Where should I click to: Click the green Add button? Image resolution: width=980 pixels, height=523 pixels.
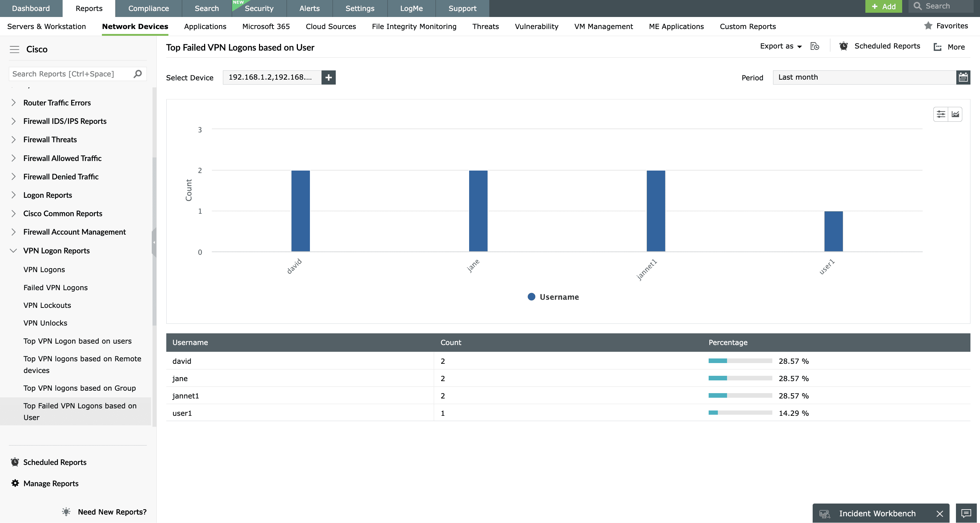(883, 6)
